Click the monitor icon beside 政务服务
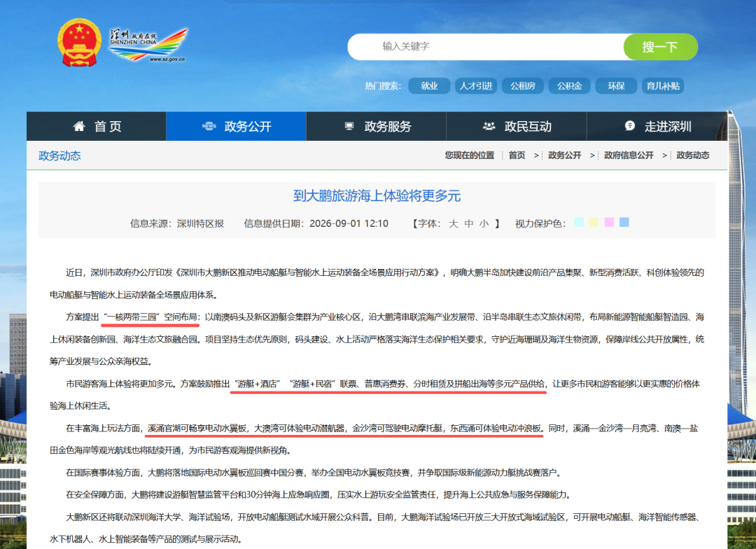 tap(349, 126)
